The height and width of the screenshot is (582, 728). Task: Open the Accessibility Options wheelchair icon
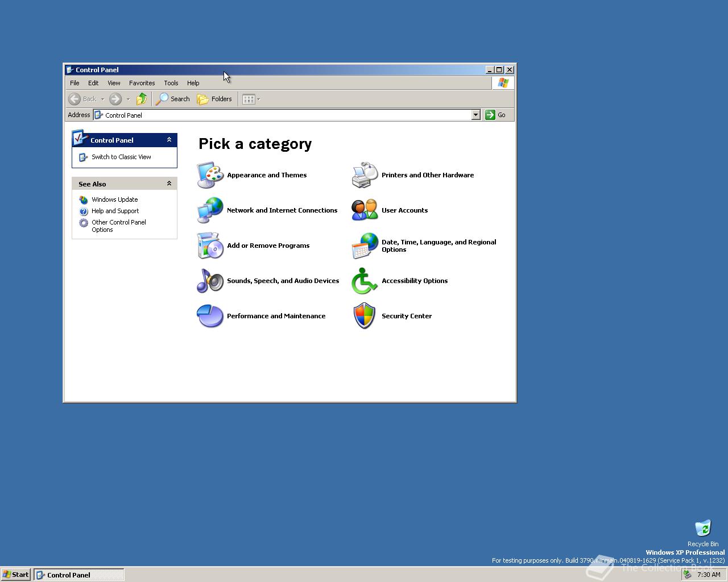point(365,281)
